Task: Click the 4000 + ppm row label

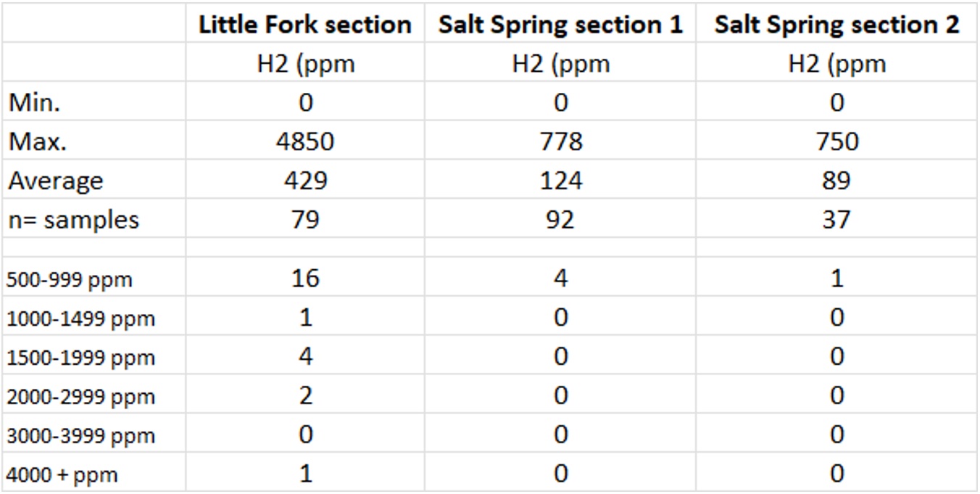Action: click(x=62, y=476)
